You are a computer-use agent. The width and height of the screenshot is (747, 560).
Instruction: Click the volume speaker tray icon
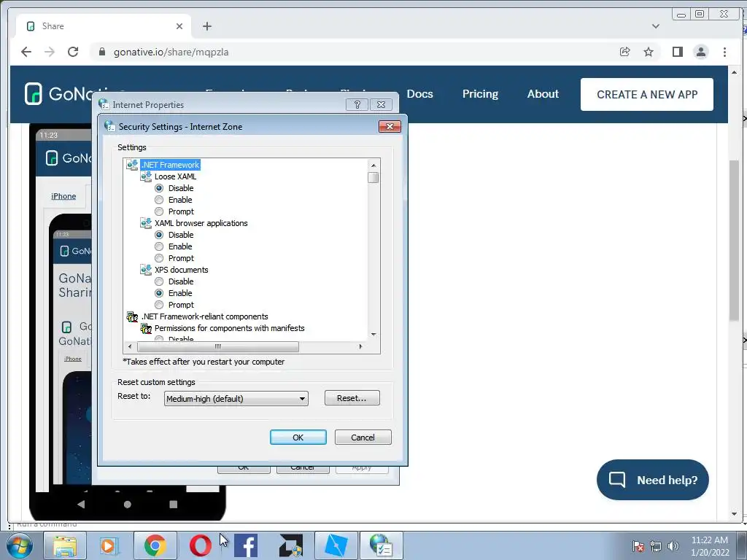pyautogui.click(x=673, y=546)
